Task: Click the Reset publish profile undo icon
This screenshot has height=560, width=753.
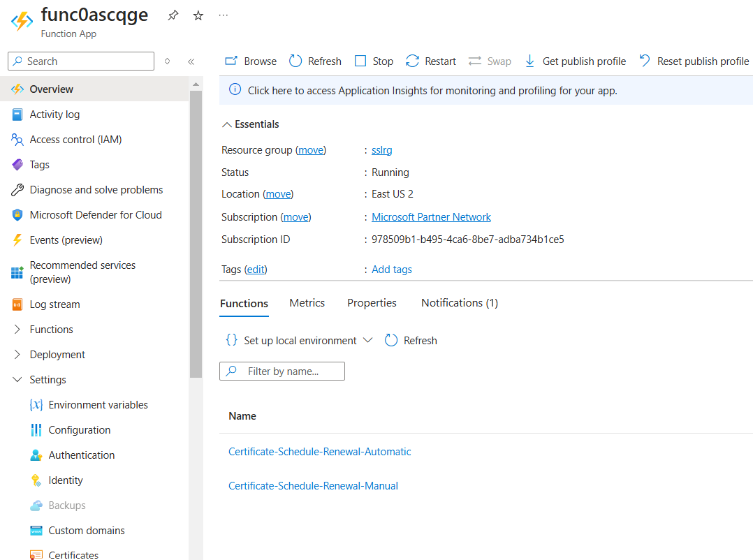Action: pyautogui.click(x=645, y=61)
